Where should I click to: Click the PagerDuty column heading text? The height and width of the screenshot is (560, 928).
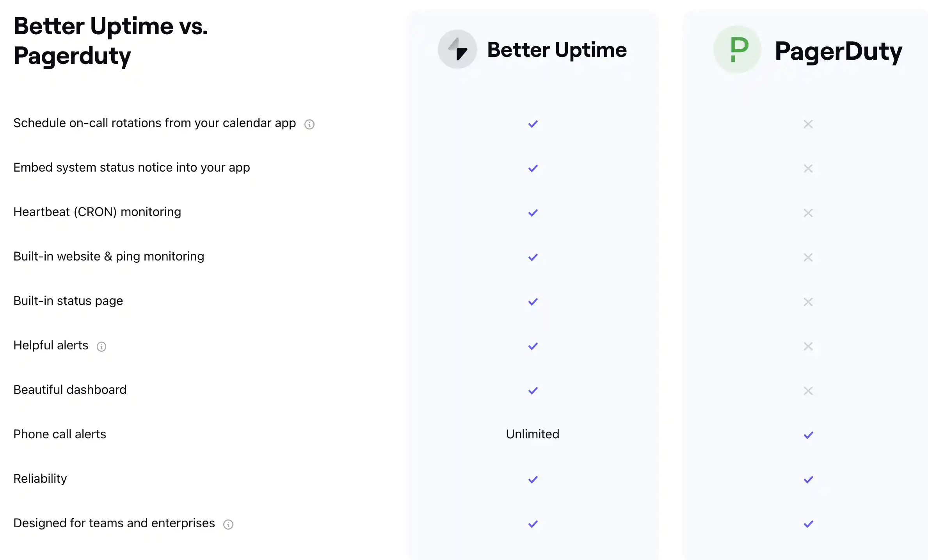coord(839,51)
